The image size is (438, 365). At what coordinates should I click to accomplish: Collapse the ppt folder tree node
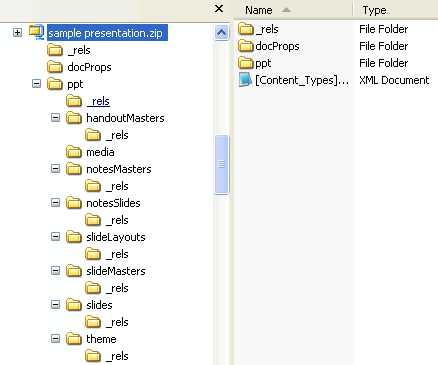(36, 84)
